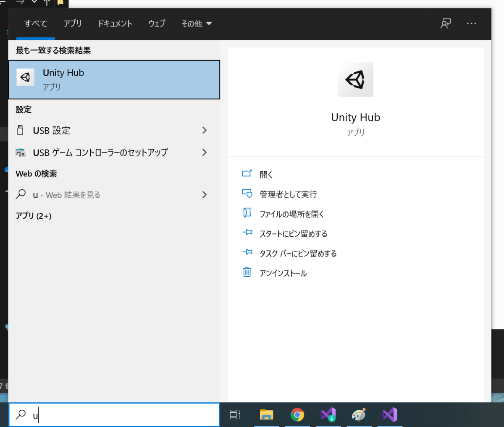Click the administrator shield icon
504x427 pixels.
247,193
